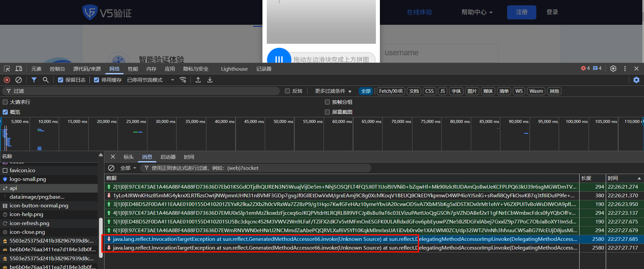The image size is (644, 269).
Task: Select the 22:27:27.717 InvocationTargetException message
Action: click(x=374, y=248)
